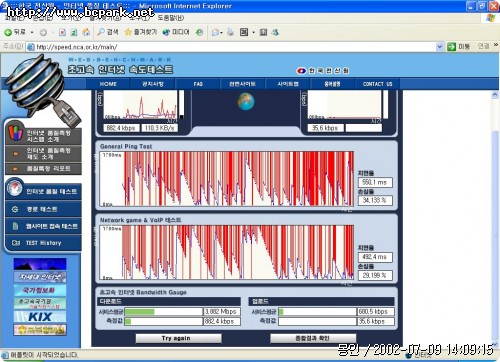Select CONTACT US in navigation bar
Screen dimensions: 500x362
[x=377, y=84]
